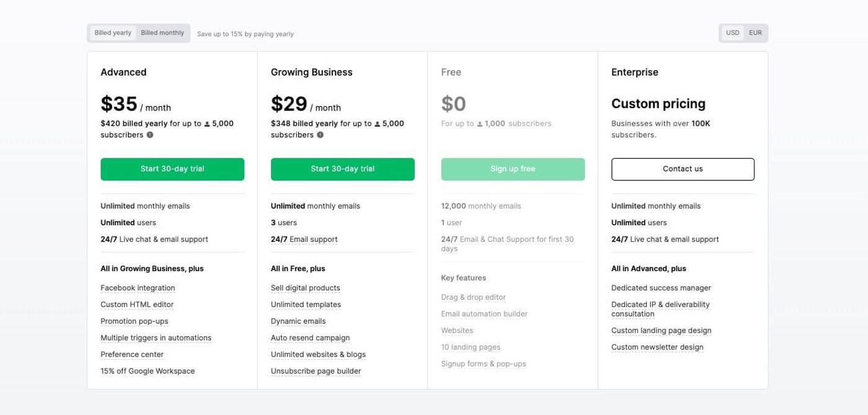This screenshot has height=415, width=868.
Task: Click the info icon under Growing Business subscribers
Action: (320, 135)
